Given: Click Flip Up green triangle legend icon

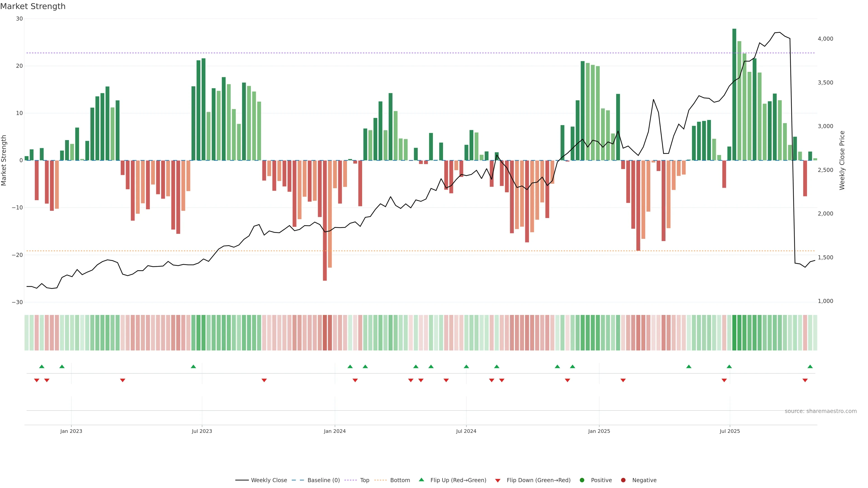Looking at the screenshot, I should pos(421,480).
